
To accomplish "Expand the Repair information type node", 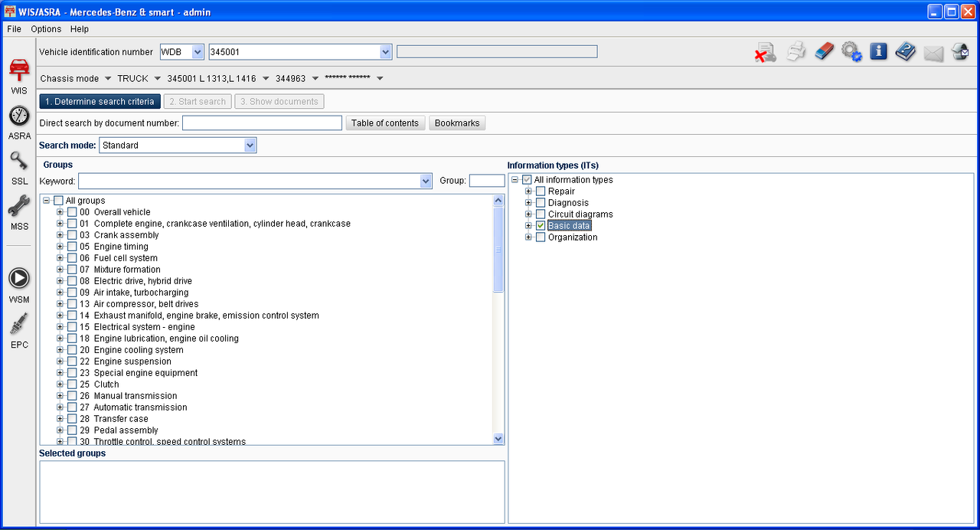I will coord(528,191).
